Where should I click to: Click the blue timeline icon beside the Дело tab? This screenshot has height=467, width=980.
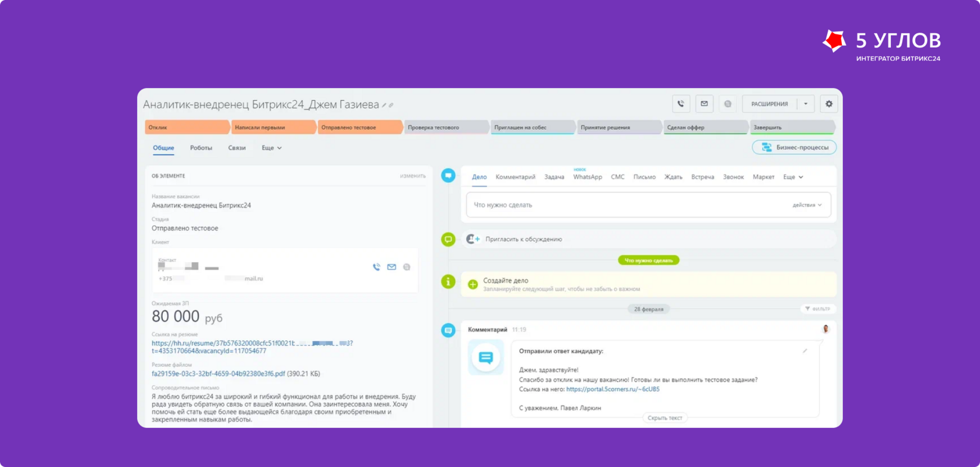(x=448, y=175)
